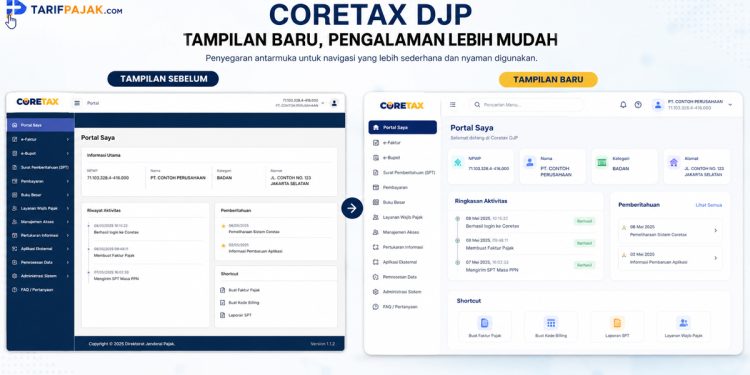Click e-Bupot sidebar icon in old view
Screen dimensions: 750x375
tap(15, 154)
